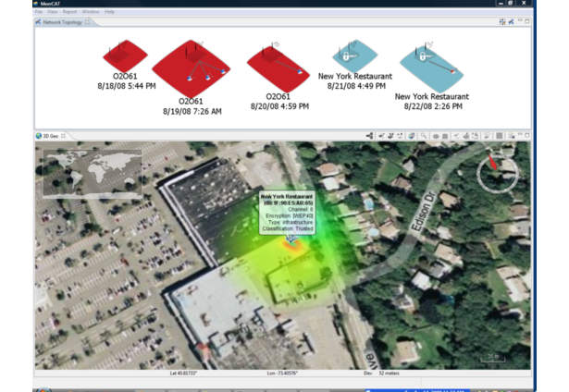Click the document icon beside the gray square
569x392 pixels.
[x=512, y=136]
